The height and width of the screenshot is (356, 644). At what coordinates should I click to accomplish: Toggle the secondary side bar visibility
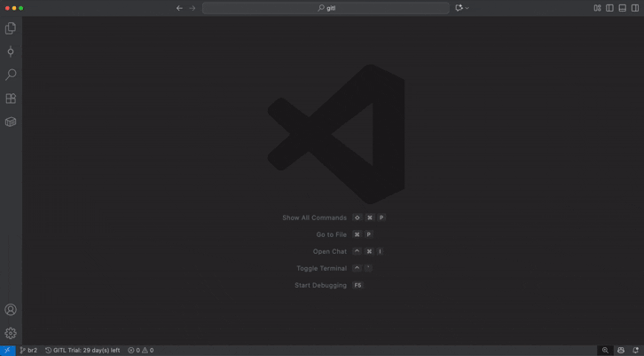[x=634, y=8]
